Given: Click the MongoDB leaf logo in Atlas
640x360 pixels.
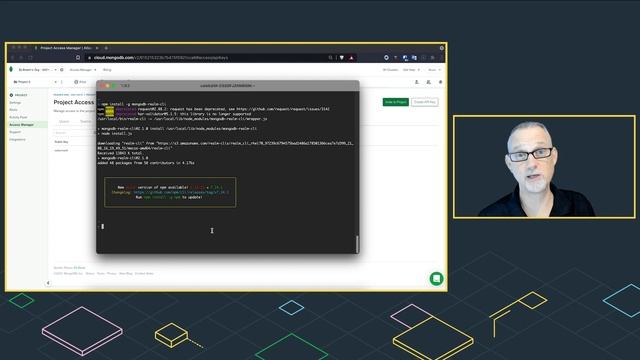Looking at the screenshot, I should point(11,69).
